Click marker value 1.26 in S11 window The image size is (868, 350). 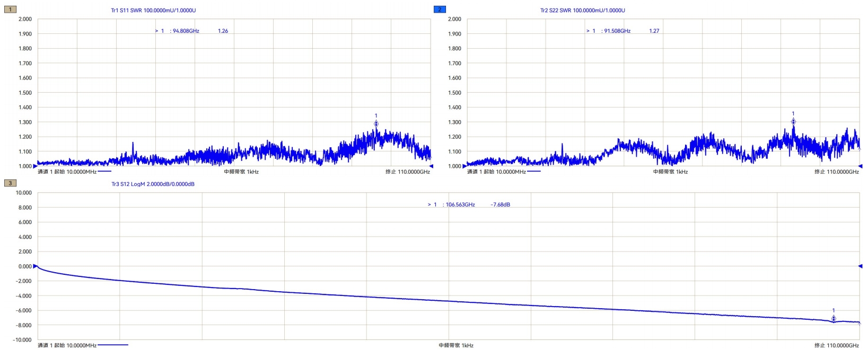[223, 31]
